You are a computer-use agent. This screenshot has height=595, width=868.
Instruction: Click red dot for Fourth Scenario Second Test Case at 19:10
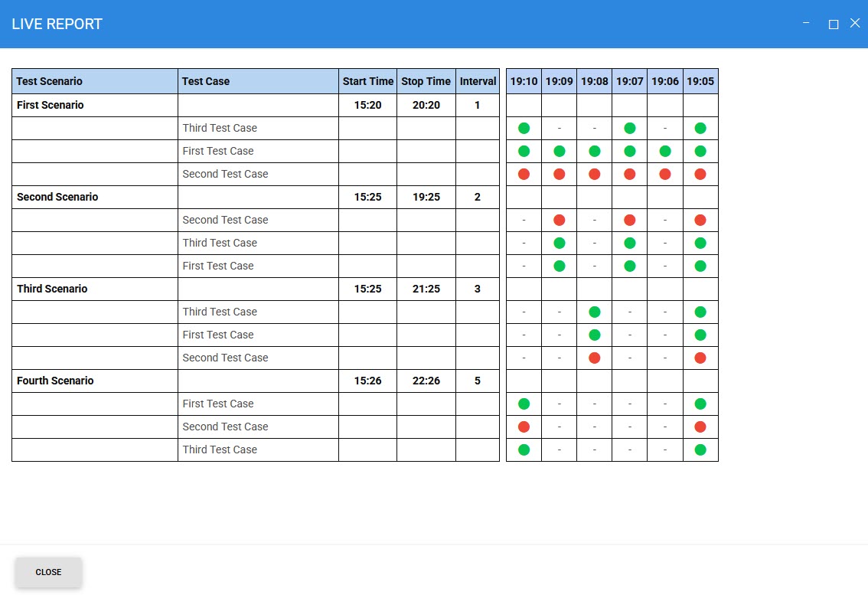point(524,427)
